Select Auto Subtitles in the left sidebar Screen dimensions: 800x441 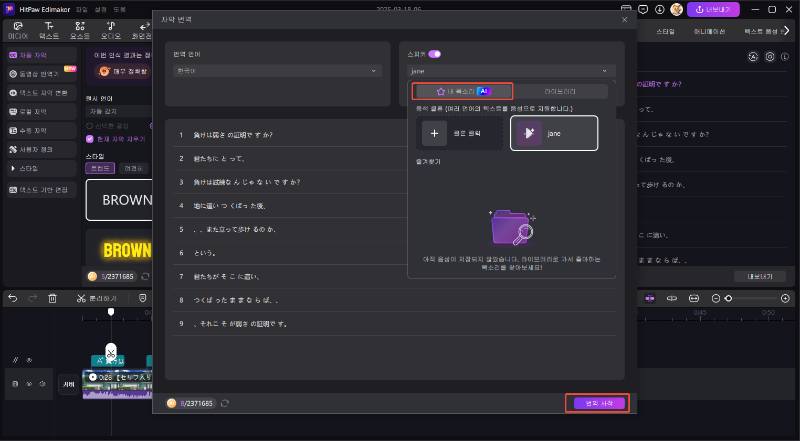pyautogui.click(x=41, y=55)
